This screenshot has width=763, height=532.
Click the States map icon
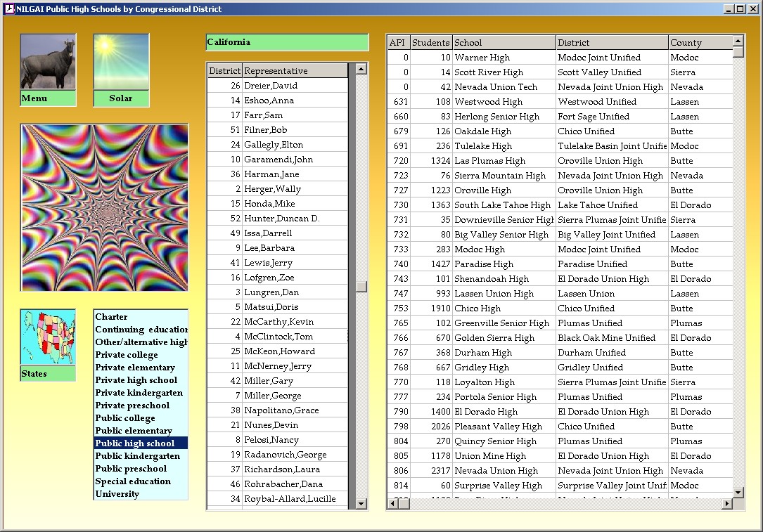[x=48, y=338]
